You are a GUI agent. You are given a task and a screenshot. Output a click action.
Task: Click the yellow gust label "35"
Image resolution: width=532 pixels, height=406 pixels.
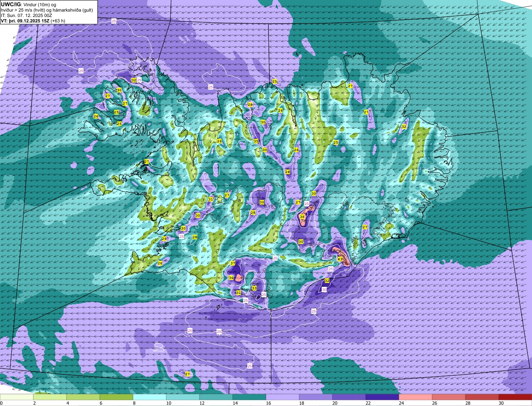256,141
